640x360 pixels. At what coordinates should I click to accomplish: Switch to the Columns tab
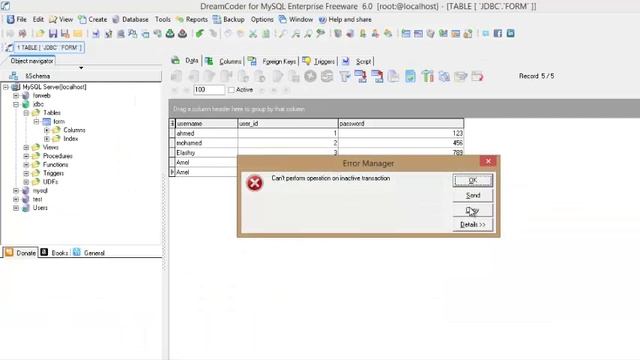[223, 61]
